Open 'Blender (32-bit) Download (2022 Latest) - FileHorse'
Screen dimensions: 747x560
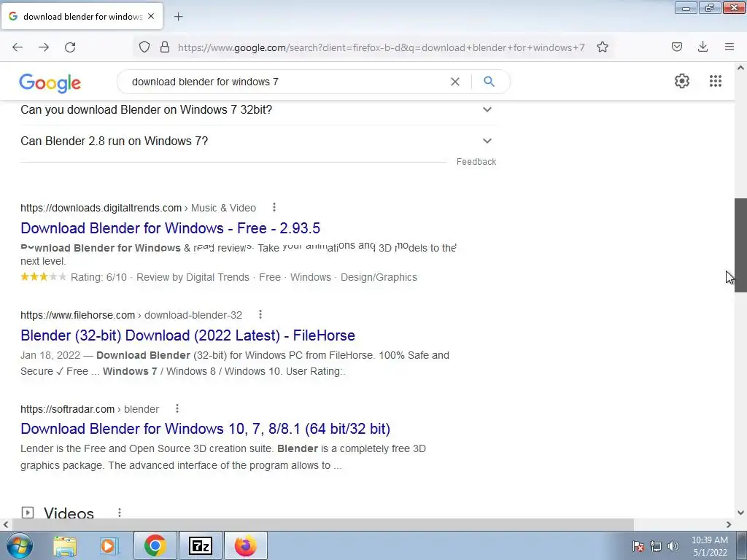tap(187, 335)
